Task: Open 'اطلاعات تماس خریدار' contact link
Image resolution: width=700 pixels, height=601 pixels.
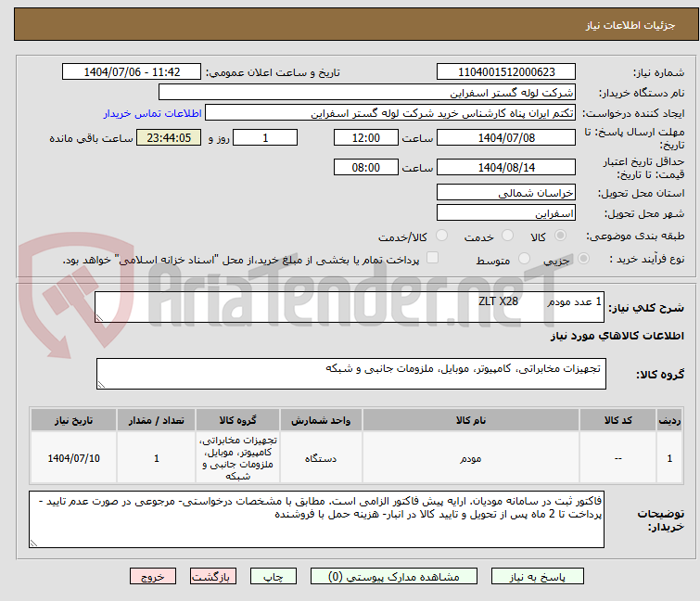Action: click(x=153, y=113)
